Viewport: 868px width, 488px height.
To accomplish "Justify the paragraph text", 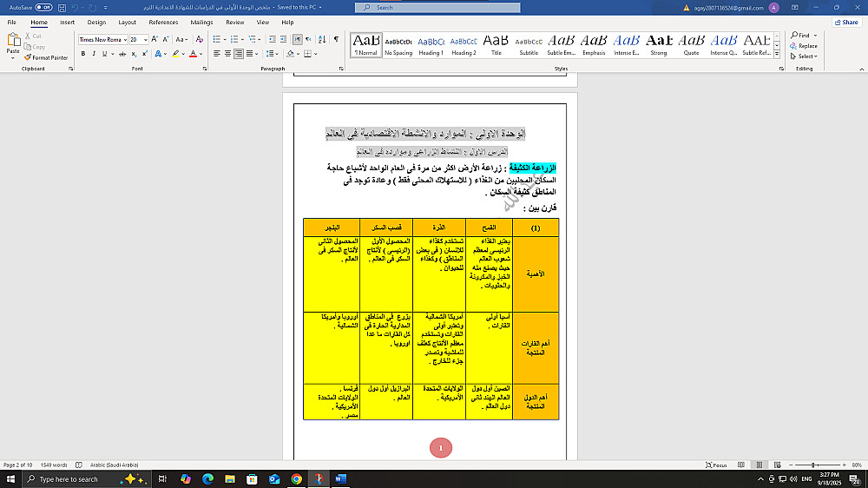I will click(x=250, y=54).
